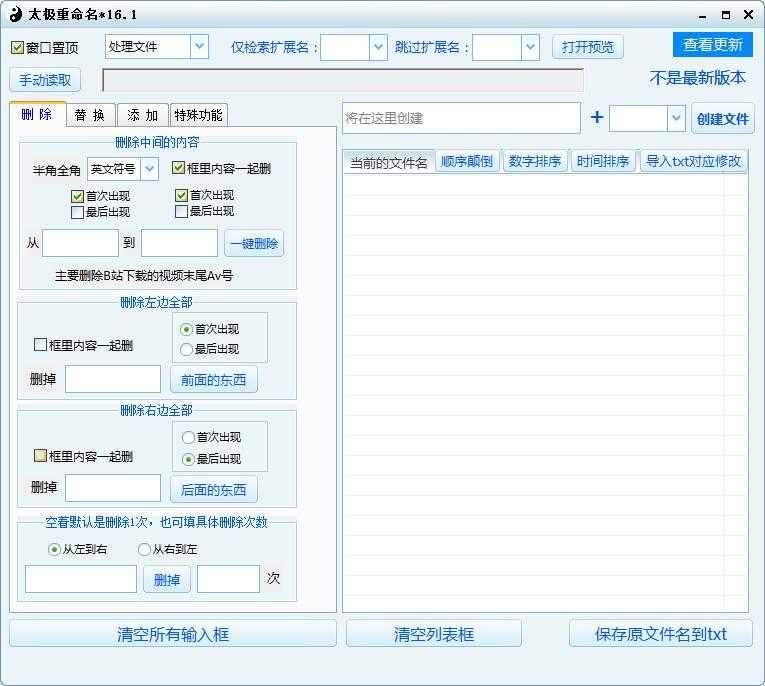The width and height of the screenshot is (765, 686).
Task: Focus 删掉 input in 删除右边全部
Action: pyautogui.click(x=113, y=488)
